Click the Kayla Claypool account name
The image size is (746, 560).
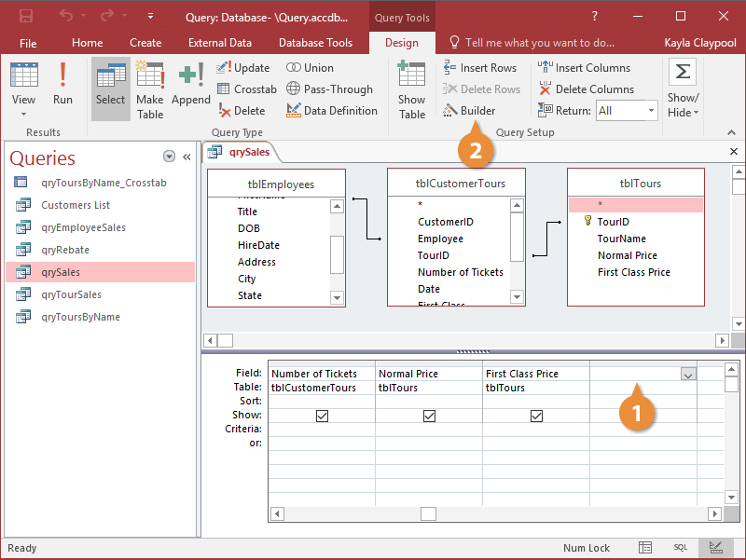coord(700,43)
